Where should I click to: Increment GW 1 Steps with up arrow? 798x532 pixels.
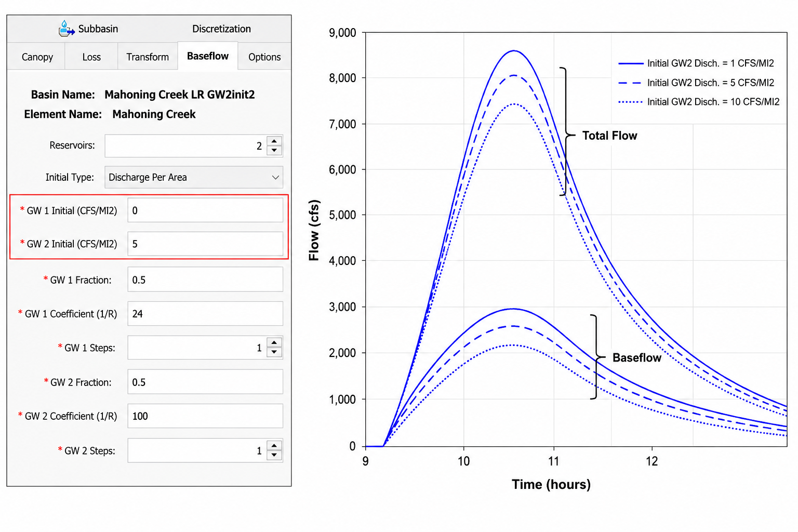click(274, 342)
